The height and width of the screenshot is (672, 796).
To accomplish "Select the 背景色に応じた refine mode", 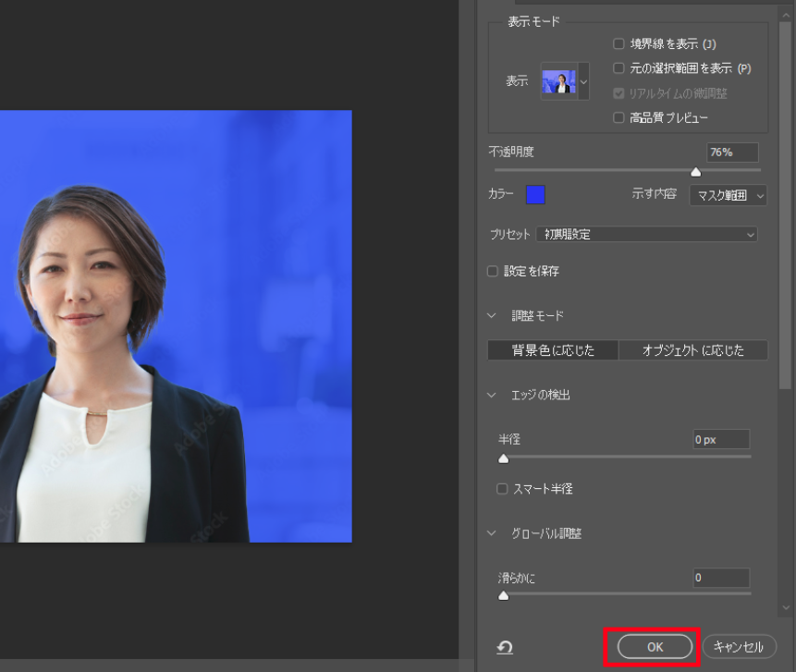I will click(x=553, y=350).
